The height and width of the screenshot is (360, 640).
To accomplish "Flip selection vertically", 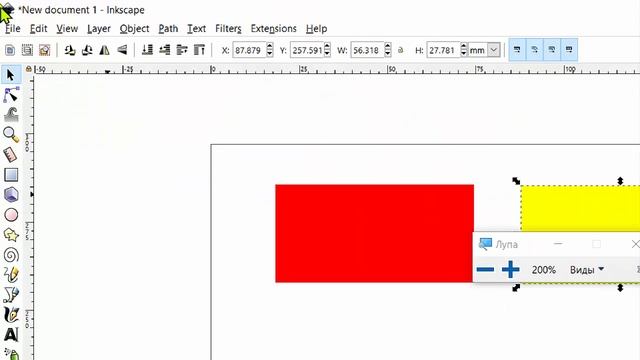I will pyautogui.click(x=122, y=50).
